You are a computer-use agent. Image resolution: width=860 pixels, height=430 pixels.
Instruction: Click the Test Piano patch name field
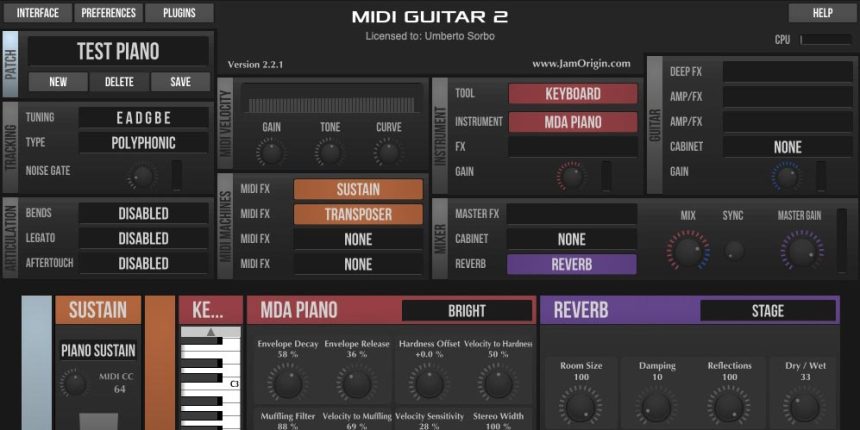coord(118,52)
